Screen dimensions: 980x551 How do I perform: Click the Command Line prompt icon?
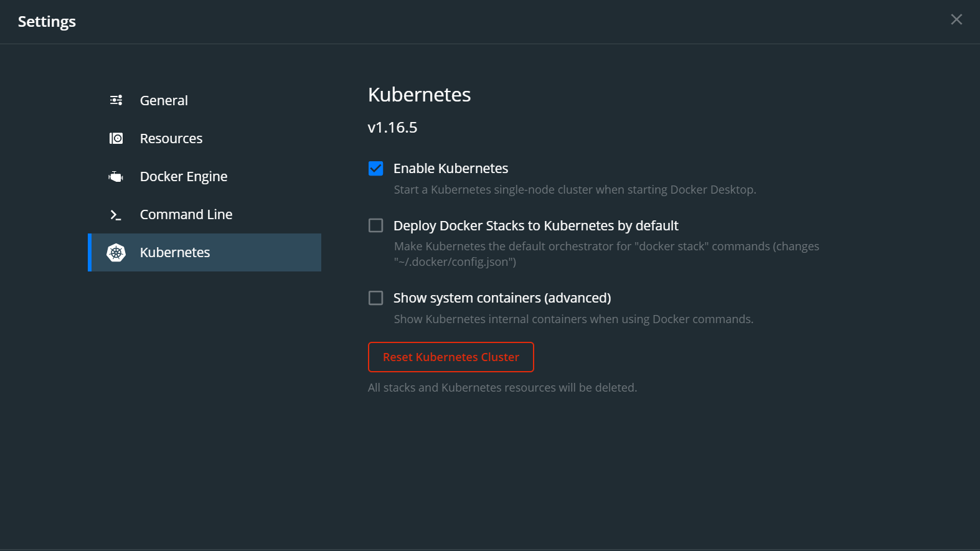(116, 214)
